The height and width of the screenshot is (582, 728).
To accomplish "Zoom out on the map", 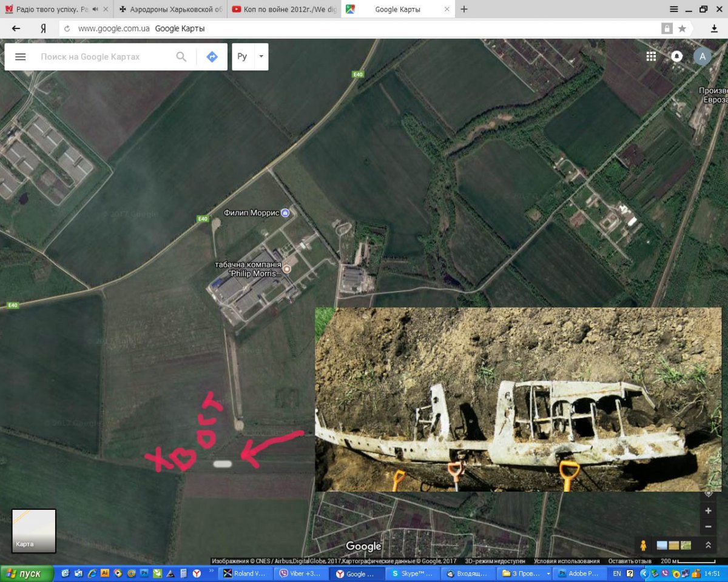I will click(708, 527).
